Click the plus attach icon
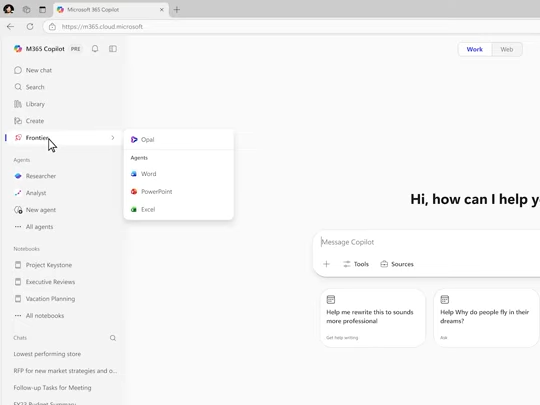The width and height of the screenshot is (540, 405). [326, 264]
